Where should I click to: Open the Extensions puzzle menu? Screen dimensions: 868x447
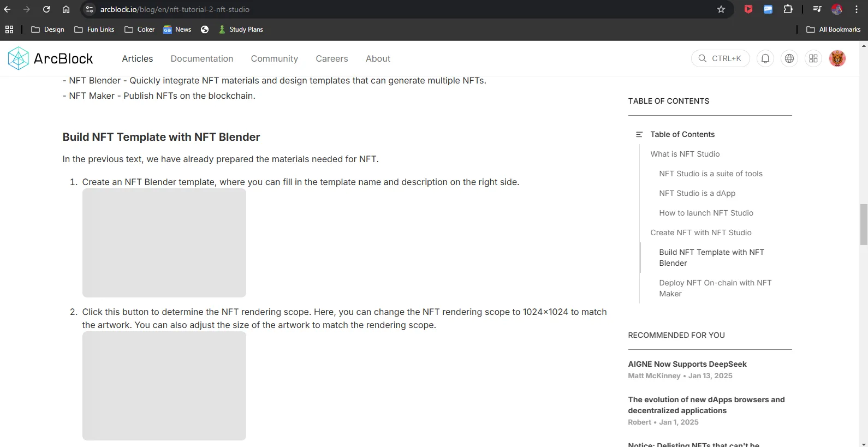788,9
